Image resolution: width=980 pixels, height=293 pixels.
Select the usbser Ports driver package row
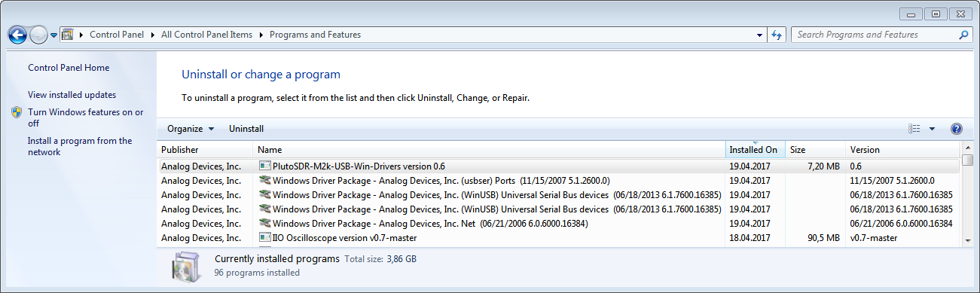coord(559,181)
